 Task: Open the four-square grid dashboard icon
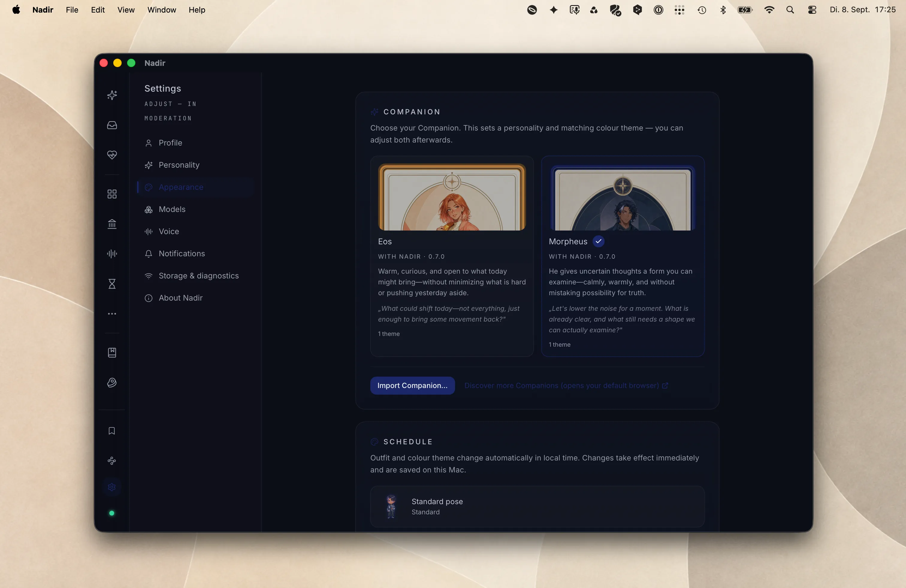click(x=112, y=194)
